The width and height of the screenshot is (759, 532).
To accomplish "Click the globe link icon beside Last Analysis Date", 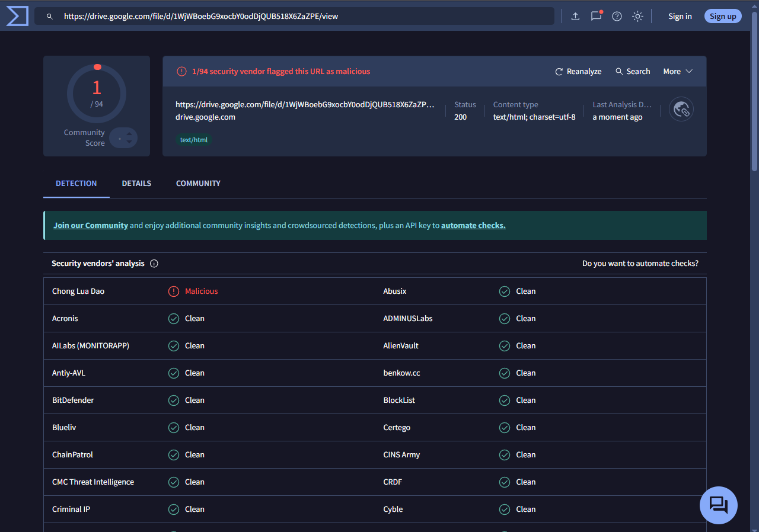I will pos(681,109).
